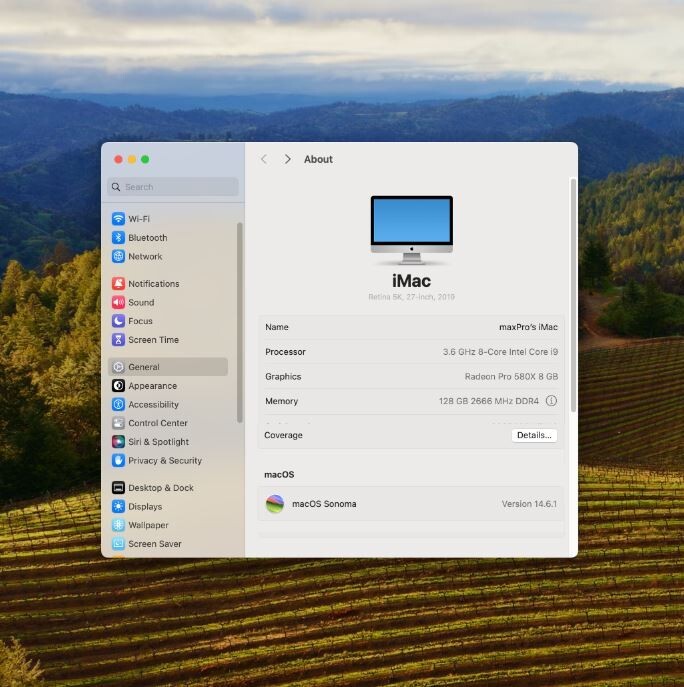Click the Desktop & Dock icon
This screenshot has width=684, height=687.
[118, 488]
